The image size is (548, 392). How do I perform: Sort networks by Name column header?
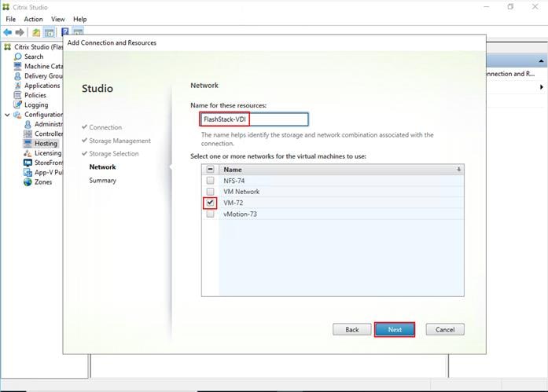(233, 170)
